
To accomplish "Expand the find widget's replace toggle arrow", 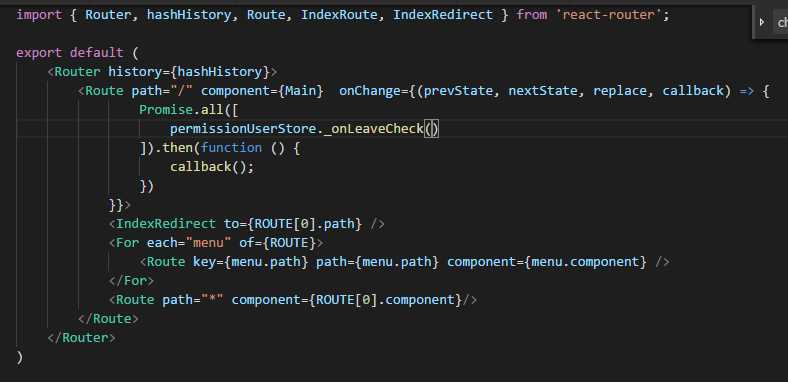I will tap(762, 22).
